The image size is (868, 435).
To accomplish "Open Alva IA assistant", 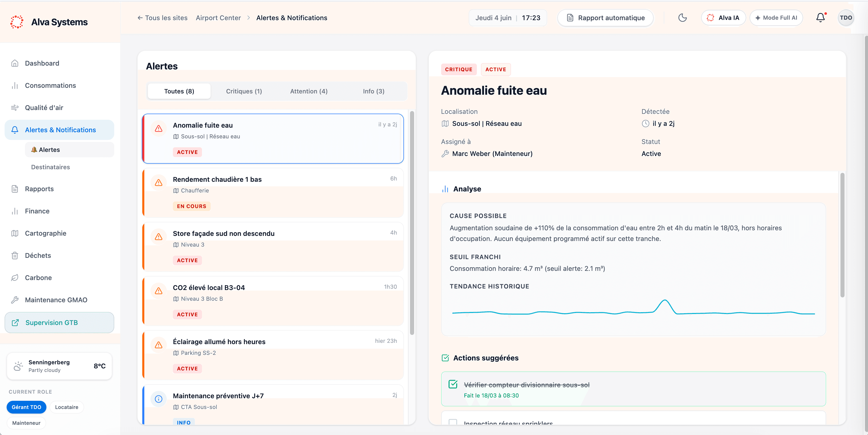I will [723, 18].
